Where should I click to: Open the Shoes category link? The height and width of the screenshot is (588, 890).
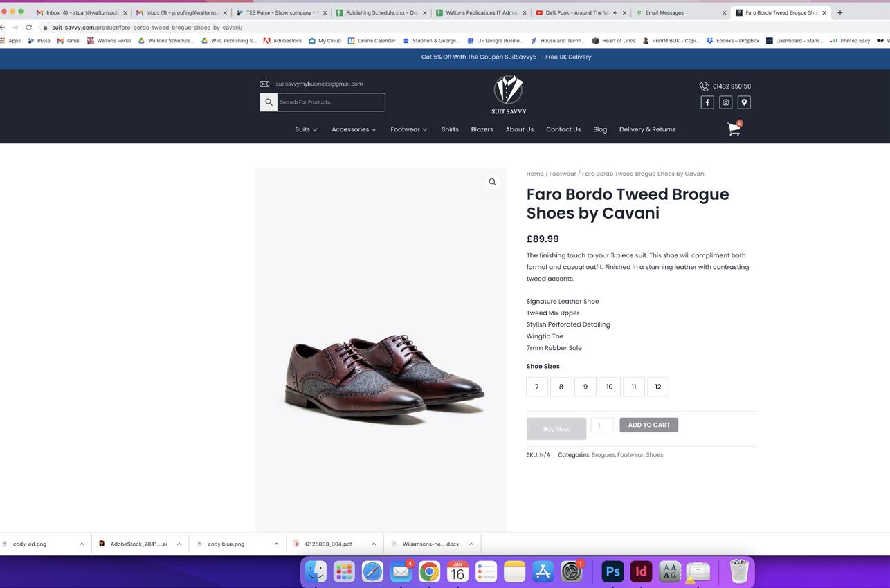655,455
